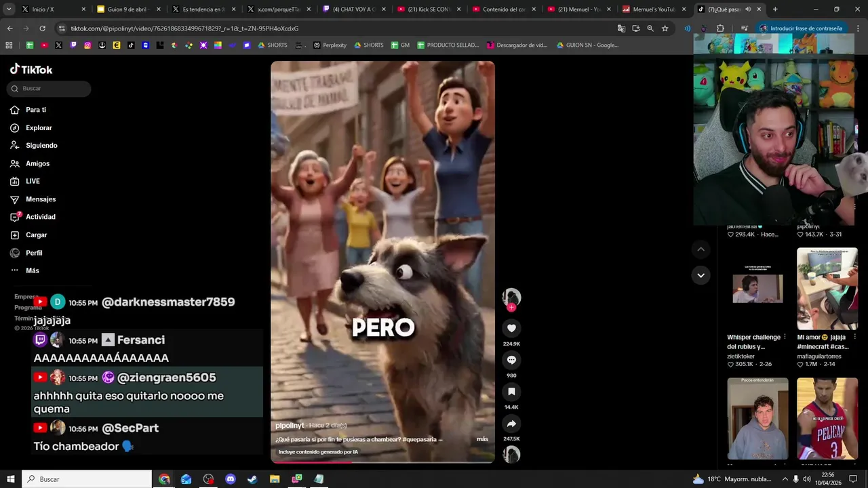
Task: Go to Explorar in the sidebar
Action: pos(31,127)
